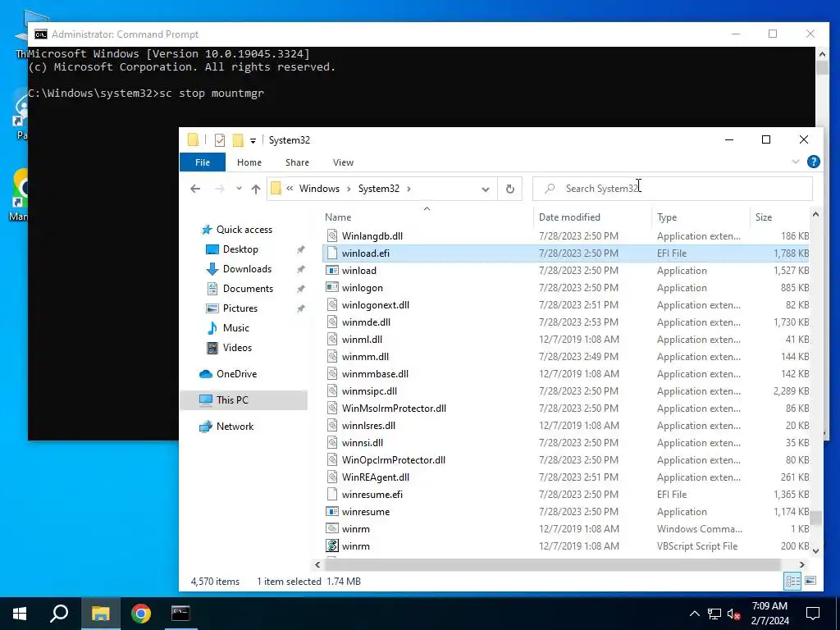Click the muted volume tray icon
The width and height of the screenshot is (840, 630).
pos(734,614)
